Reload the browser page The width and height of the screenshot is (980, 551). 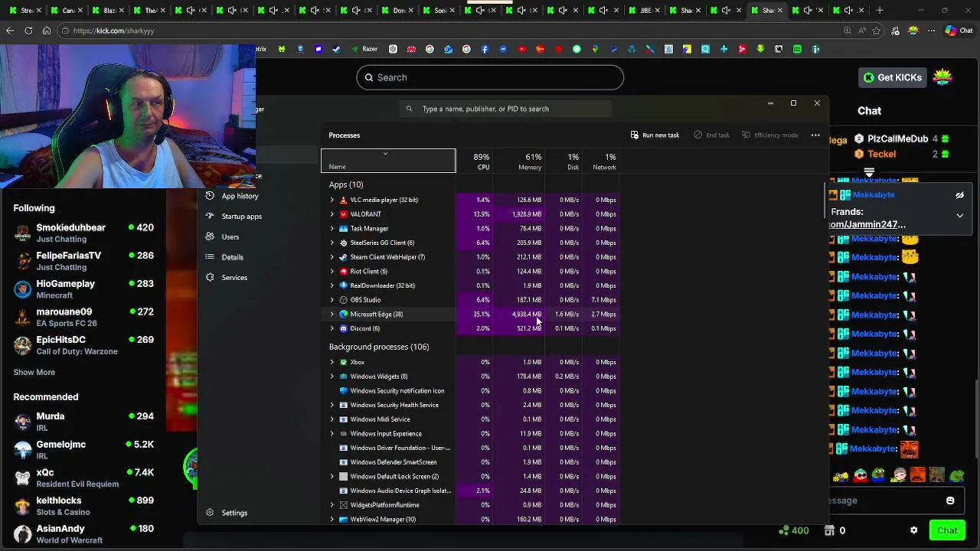point(28,31)
